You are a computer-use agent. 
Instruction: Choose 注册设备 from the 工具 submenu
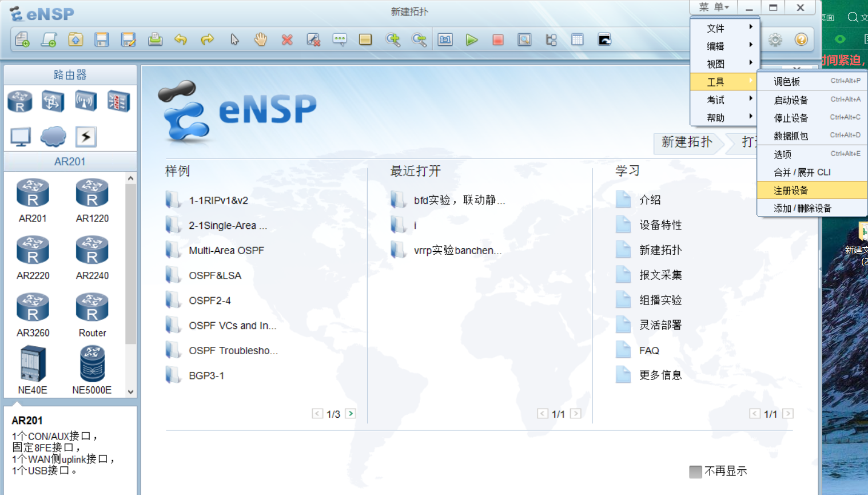click(x=790, y=189)
